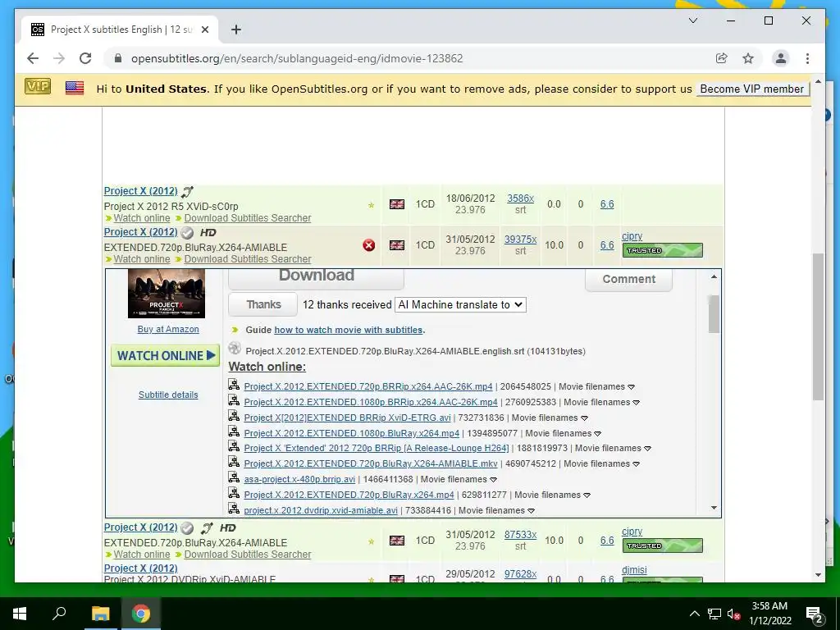Click the 39375x download count link
Image resolution: width=840 pixels, height=630 pixels.
[520, 240]
